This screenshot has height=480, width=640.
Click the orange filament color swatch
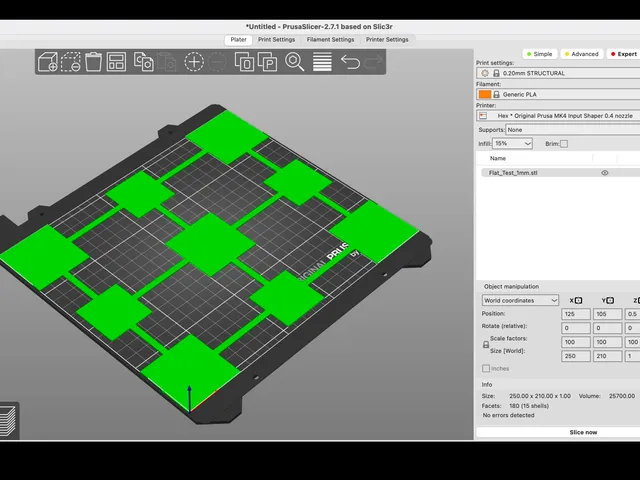(484, 94)
